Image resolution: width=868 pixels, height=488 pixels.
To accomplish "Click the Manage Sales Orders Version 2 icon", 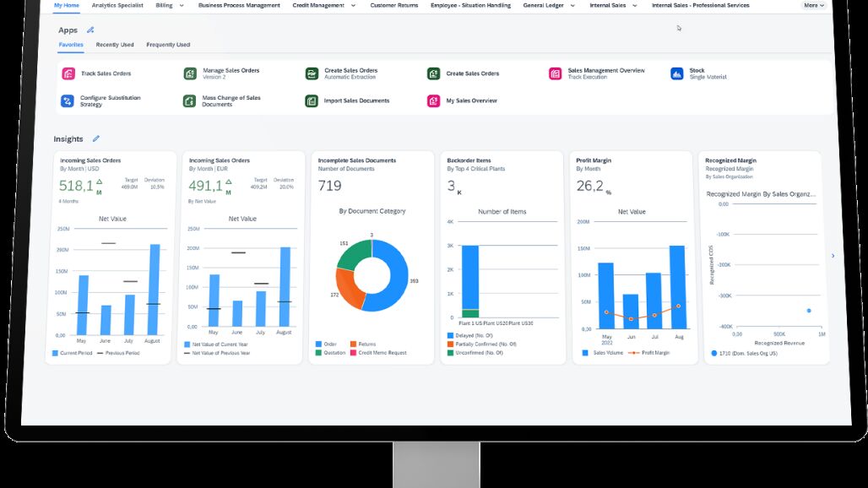I will pyautogui.click(x=190, y=74).
